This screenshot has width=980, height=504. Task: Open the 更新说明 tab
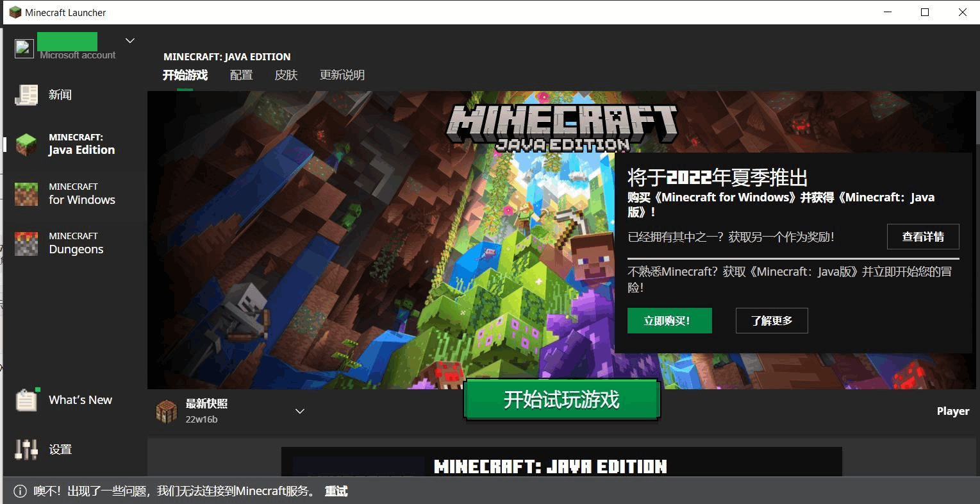[x=342, y=75]
